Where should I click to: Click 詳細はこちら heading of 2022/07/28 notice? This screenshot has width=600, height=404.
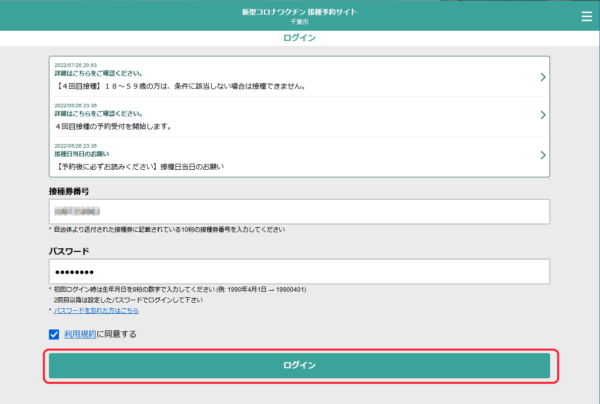97,74
